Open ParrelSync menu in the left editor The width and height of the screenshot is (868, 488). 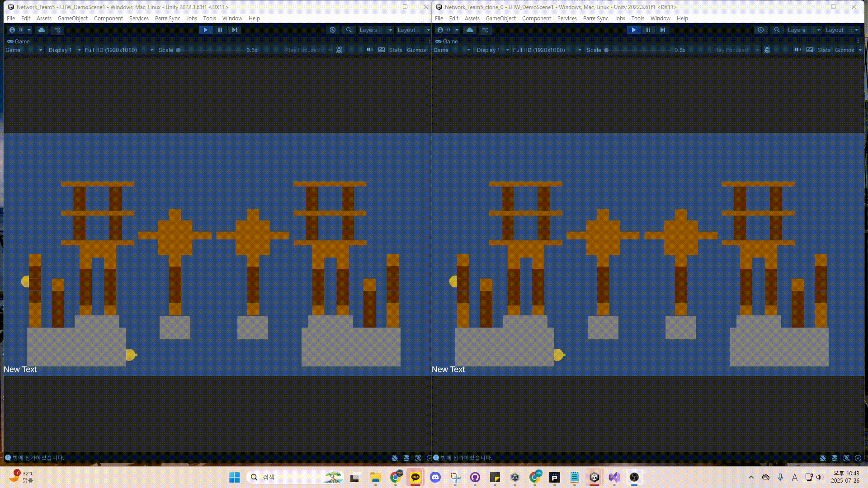(x=167, y=19)
